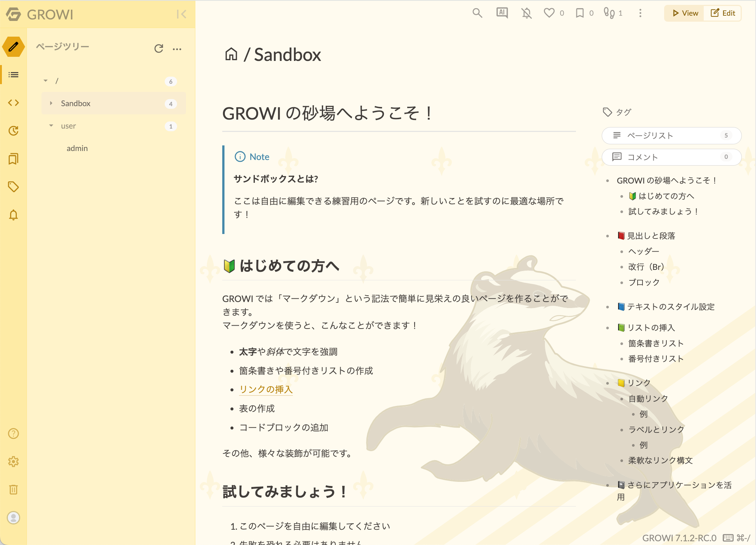Screen dimensions: 756x545
Task: Open the ページリスト button
Action: click(x=671, y=135)
